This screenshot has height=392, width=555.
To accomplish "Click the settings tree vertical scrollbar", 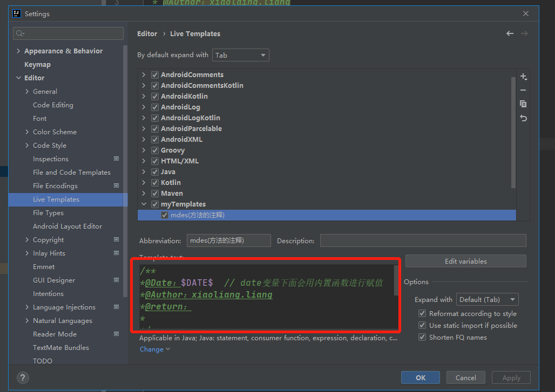I will (125, 171).
